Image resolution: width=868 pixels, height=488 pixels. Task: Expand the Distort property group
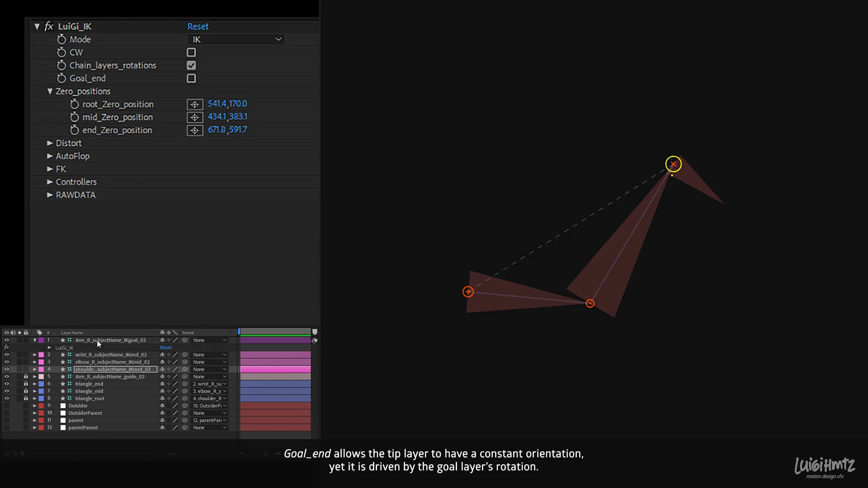tap(50, 143)
